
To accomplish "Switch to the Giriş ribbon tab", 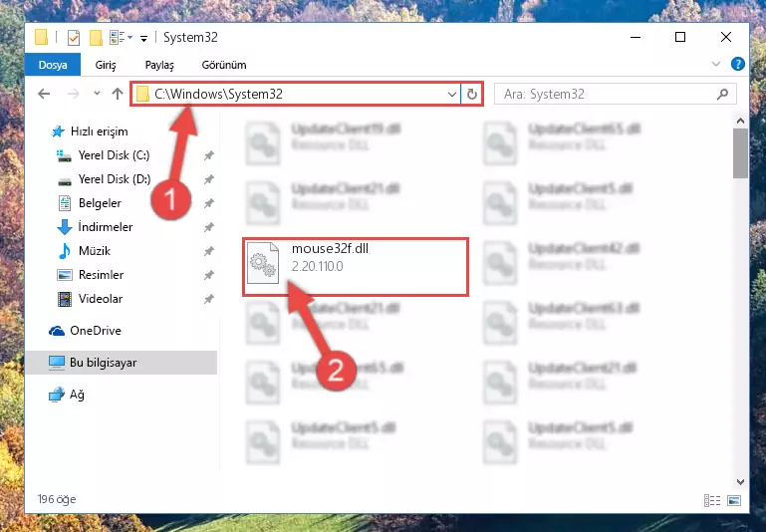I will 106,65.
